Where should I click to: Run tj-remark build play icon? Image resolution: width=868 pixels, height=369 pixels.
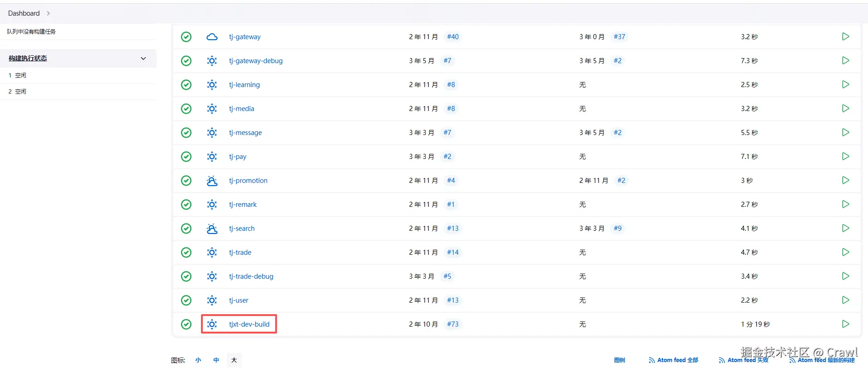[845, 204]
